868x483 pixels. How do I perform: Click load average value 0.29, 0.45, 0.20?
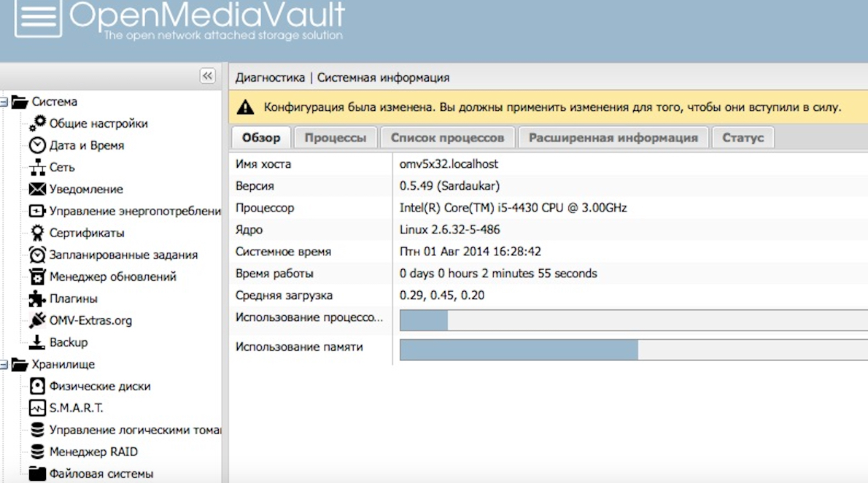pyautogui.click(x=442, y=295)
